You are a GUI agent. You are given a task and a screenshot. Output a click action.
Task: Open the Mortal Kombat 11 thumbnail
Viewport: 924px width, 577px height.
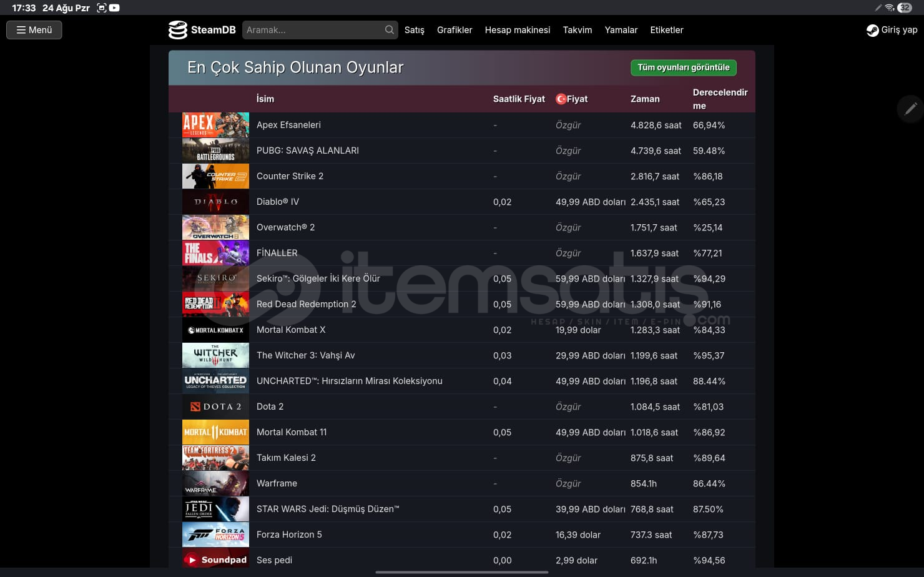pos(215,432)
